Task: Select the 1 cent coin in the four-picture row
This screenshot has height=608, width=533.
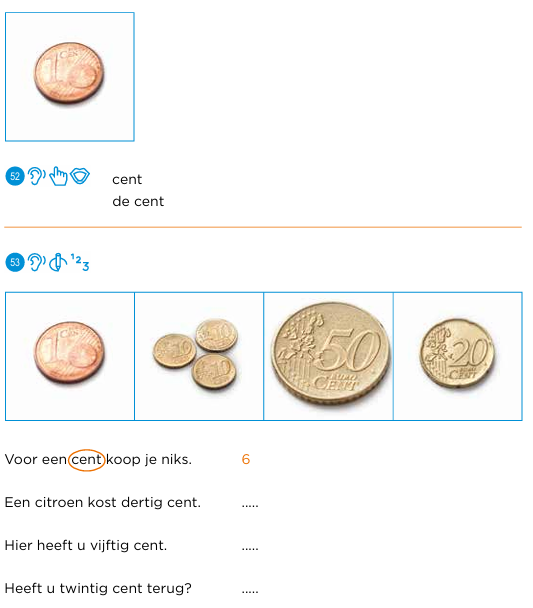Action: click(x=70, y=356)
